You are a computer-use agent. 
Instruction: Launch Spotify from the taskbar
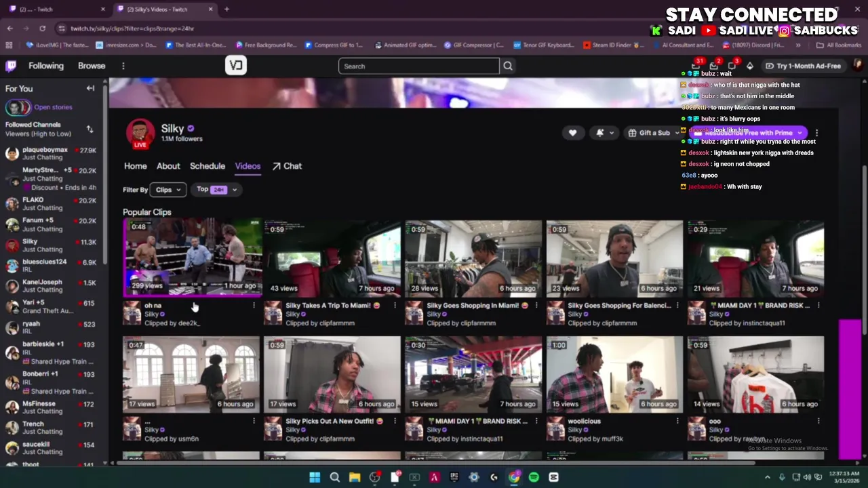tap(534, 477)
